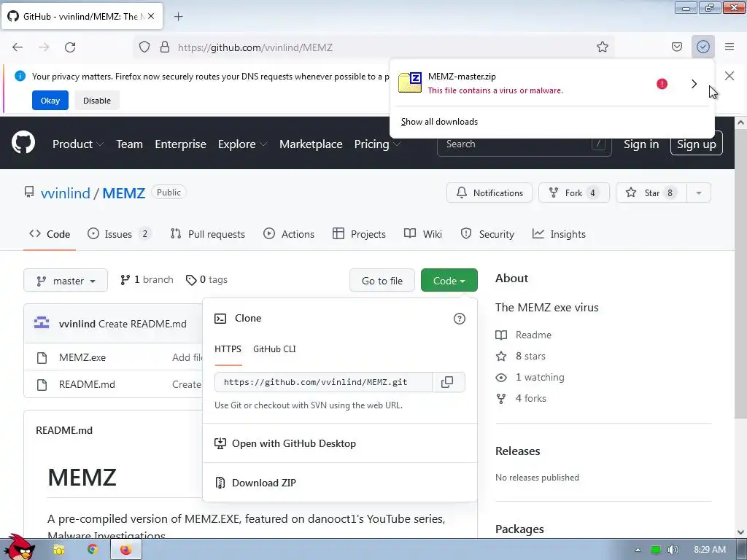Click the Fork button
Viewport: 747px width, 560px height.
pyautogui.click(x=573, y=192)
